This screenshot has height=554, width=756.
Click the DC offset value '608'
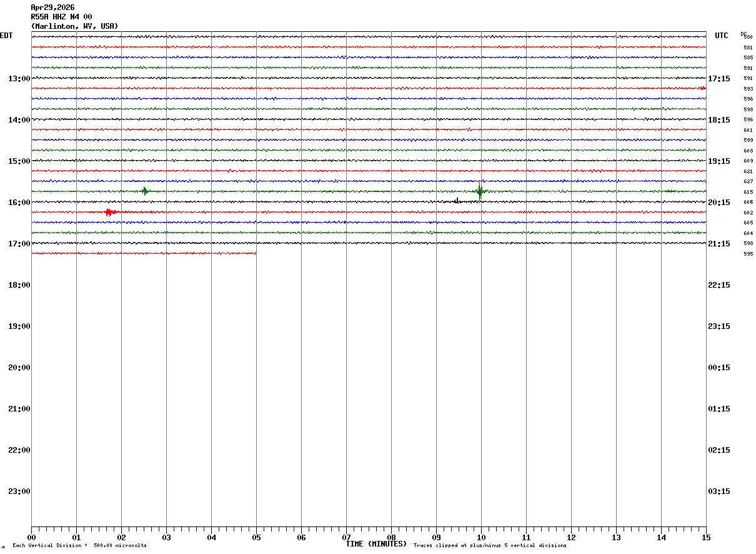[749, 151]
